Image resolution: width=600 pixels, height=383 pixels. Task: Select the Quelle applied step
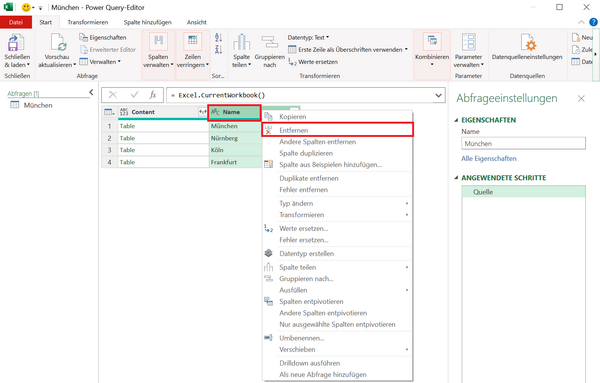523,192
